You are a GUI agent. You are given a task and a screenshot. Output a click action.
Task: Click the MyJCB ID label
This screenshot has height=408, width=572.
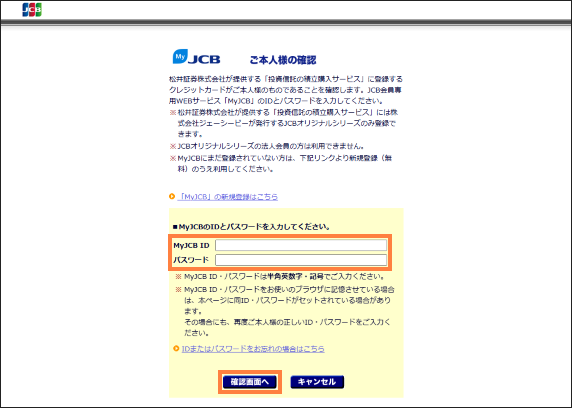coord(192,246)
